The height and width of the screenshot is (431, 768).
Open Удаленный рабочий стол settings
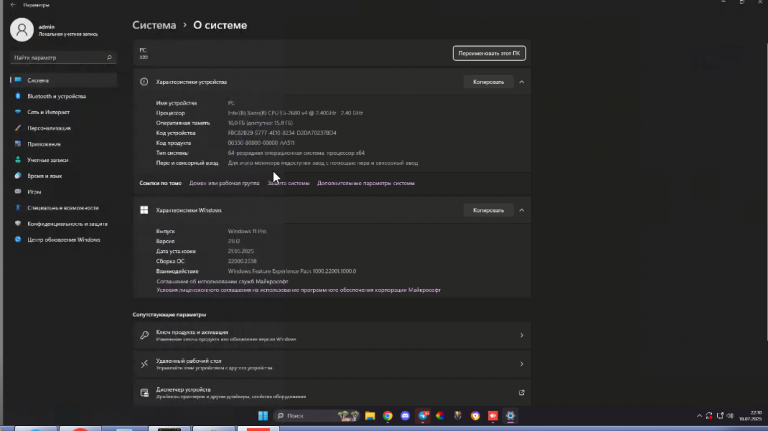(332, 364)
